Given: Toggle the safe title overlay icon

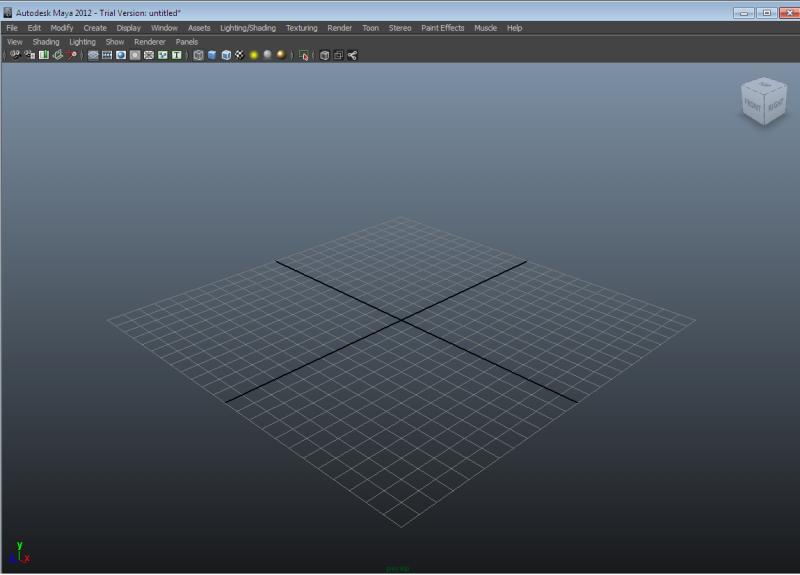Looking at the screenshot, I should [177, 55].
